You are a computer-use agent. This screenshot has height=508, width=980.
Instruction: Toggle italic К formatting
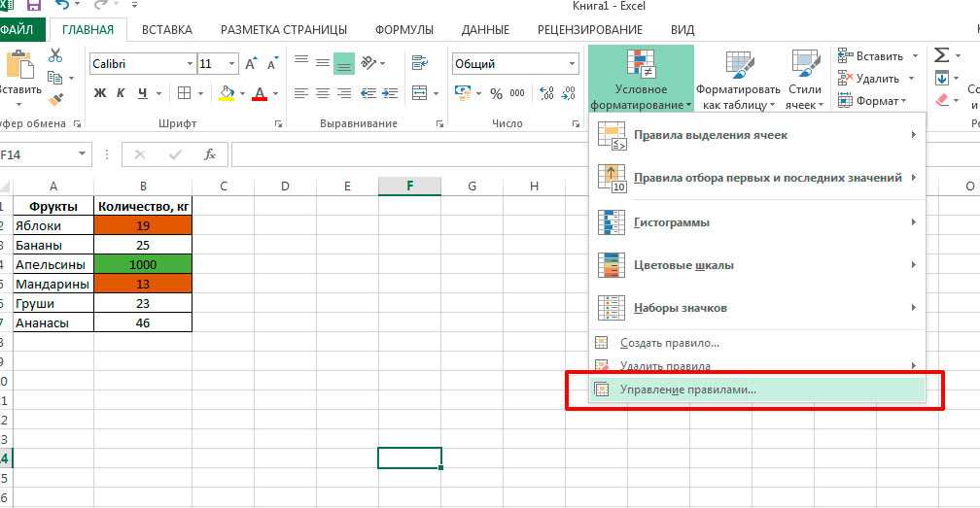tap(121, 93)
